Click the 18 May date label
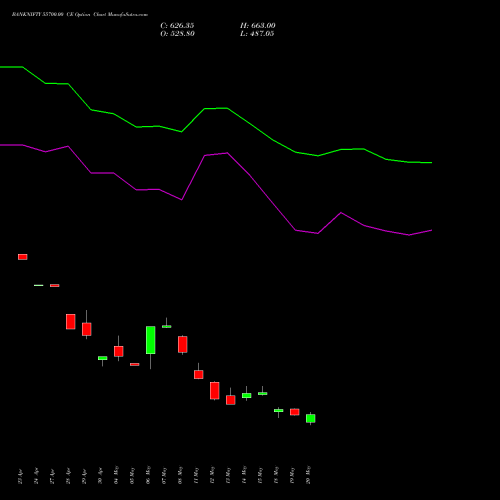 pyautogui.click(x=276, y=475)
